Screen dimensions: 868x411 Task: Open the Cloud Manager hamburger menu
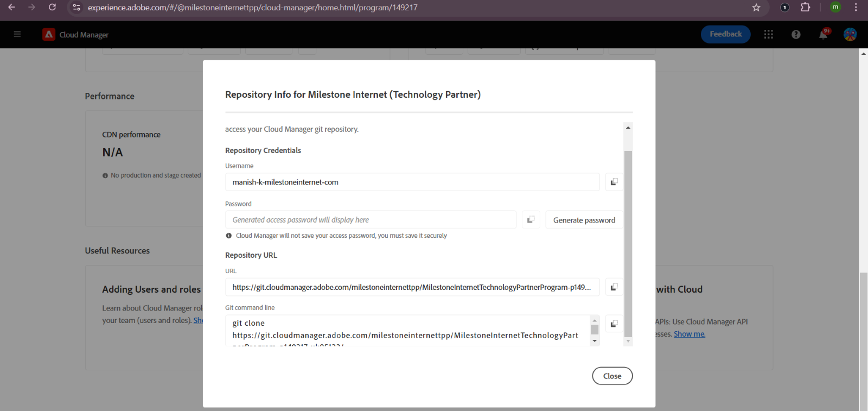[x=17, y=34]
